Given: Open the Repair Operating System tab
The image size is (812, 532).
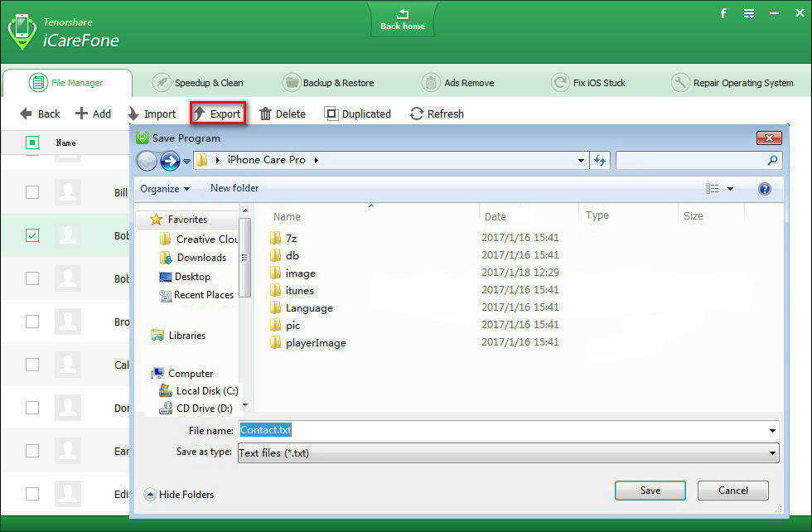Looking at the screenshot, I should coord(732,83).
